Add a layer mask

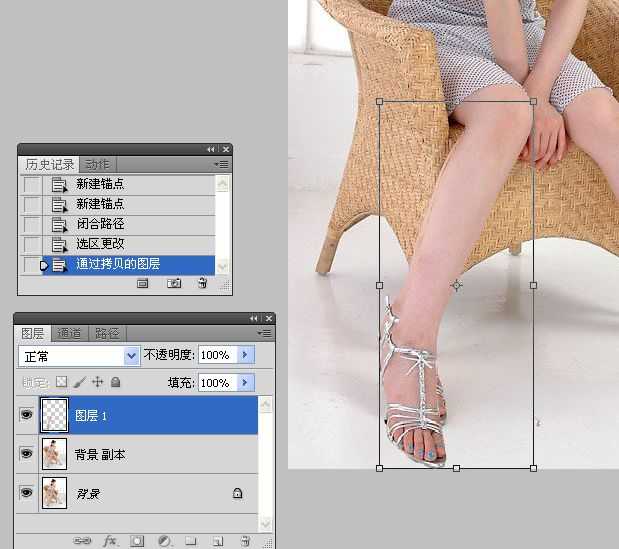[137, 541]
